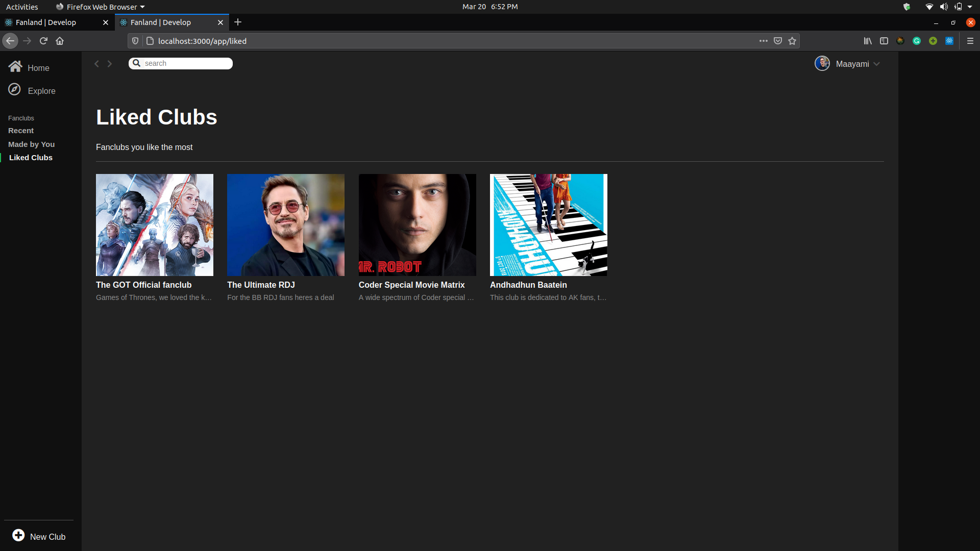The image size is (980, 551).
Task: Click the navigation forward chevron near search
Action: pos(109,63)
